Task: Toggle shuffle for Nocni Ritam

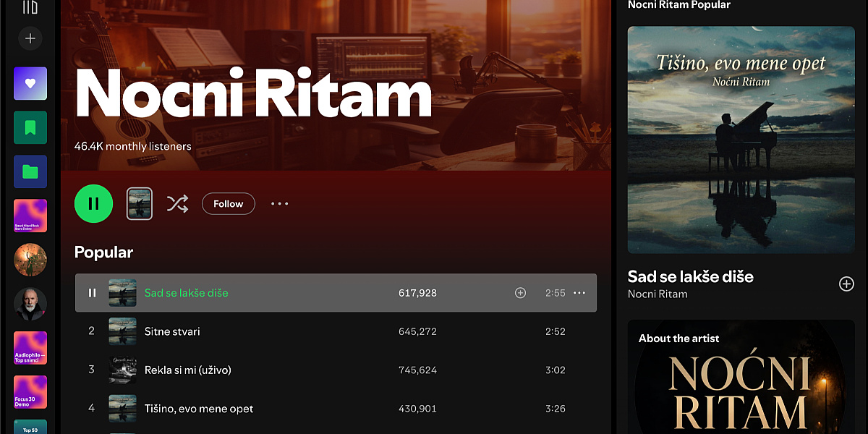Action: pyautogui.click(x=177, y=204)
